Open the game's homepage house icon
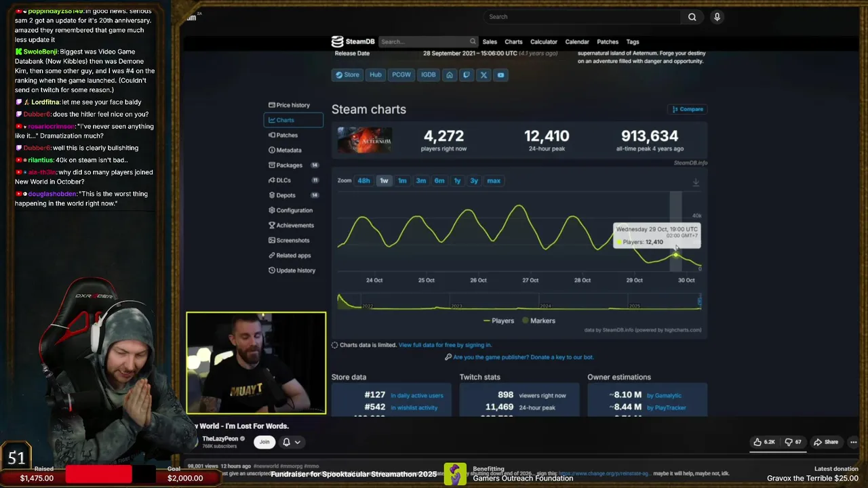Viewport: 868px width, 488px height. 449,75
